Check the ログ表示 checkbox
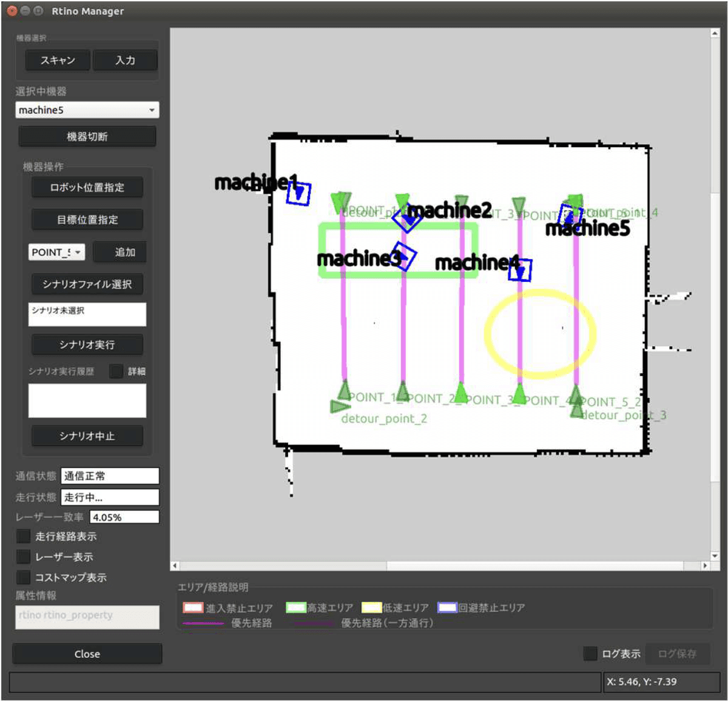 590,654
